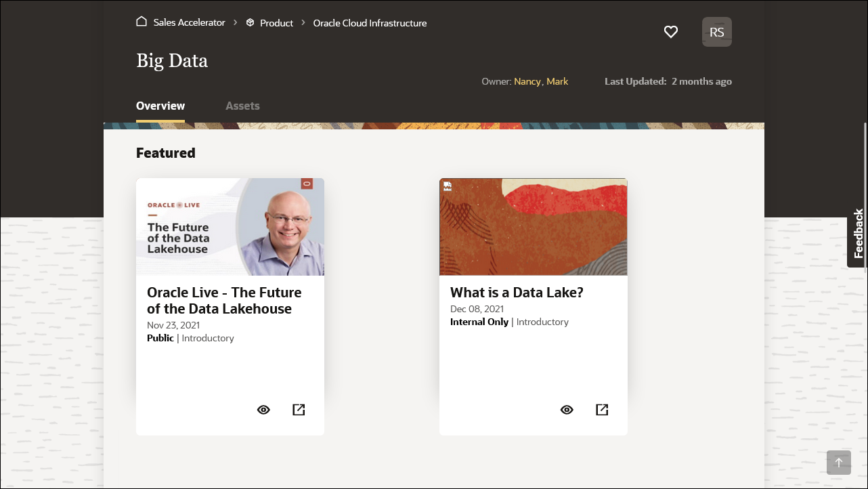
Task: Click the home icon in the breadcrumb
Action: [x=142, y=21]
